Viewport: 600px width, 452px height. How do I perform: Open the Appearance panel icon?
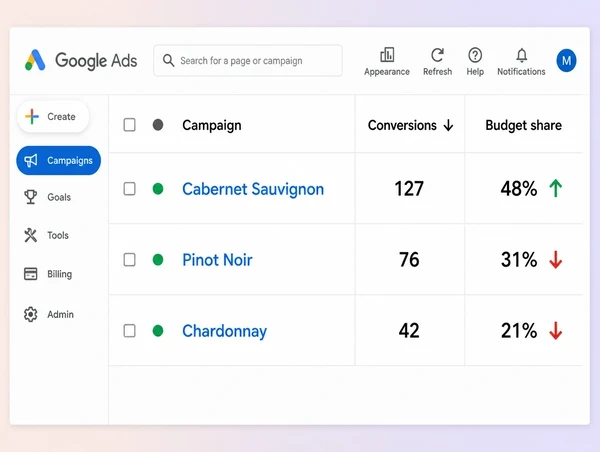387,55
